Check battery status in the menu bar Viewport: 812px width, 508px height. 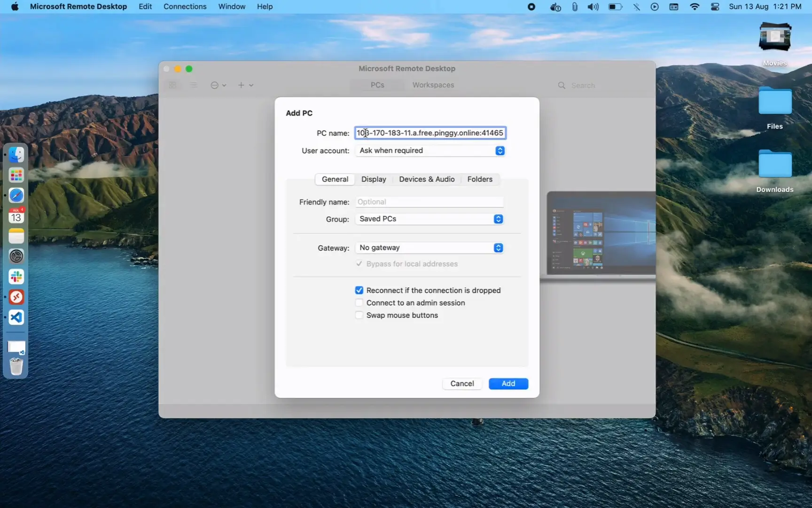(x=615, y=7)
